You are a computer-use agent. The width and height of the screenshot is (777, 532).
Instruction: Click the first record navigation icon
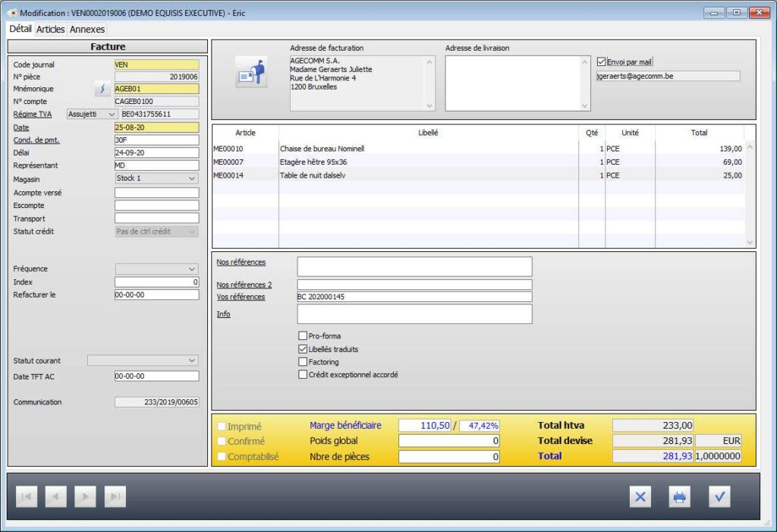(27, 496)
